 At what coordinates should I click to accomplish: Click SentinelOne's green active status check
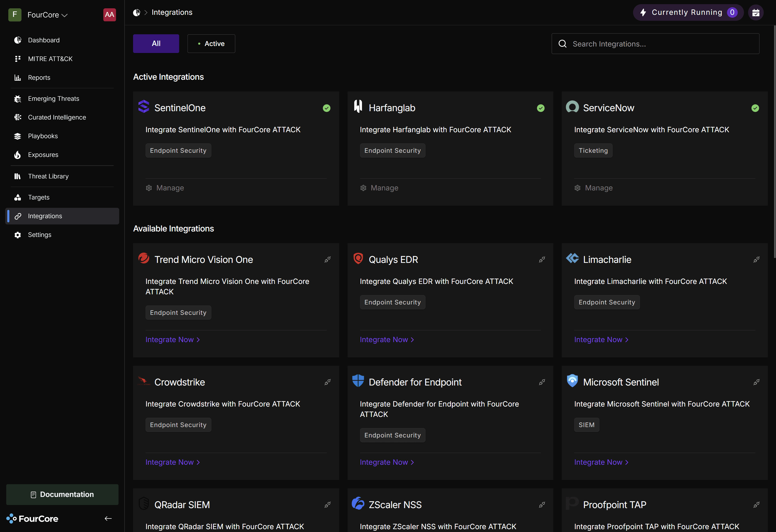327,108
